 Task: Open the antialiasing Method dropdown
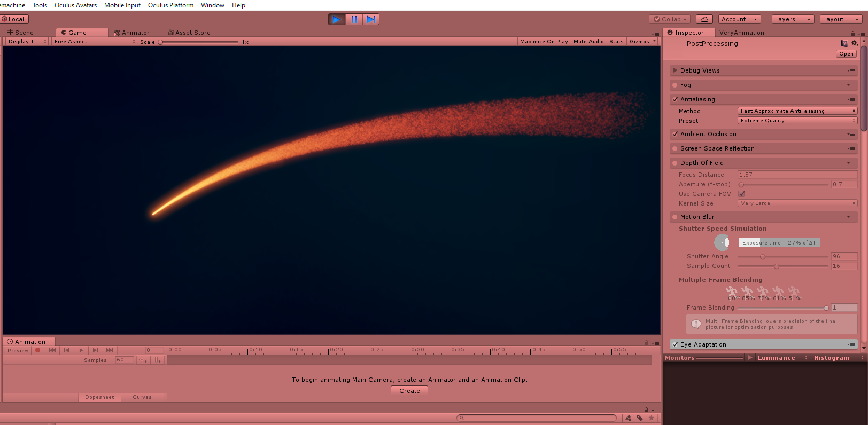point(797,111)
